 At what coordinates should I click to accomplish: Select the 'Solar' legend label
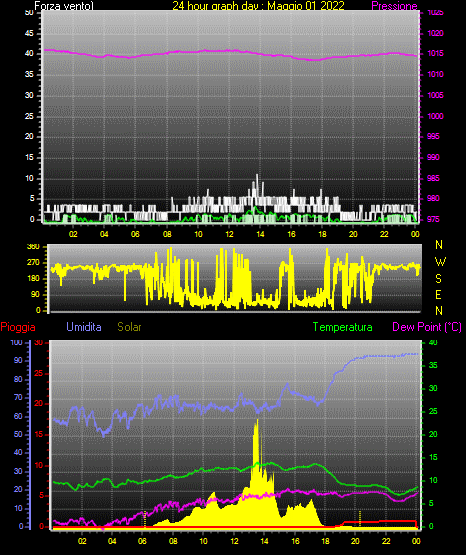129,327
